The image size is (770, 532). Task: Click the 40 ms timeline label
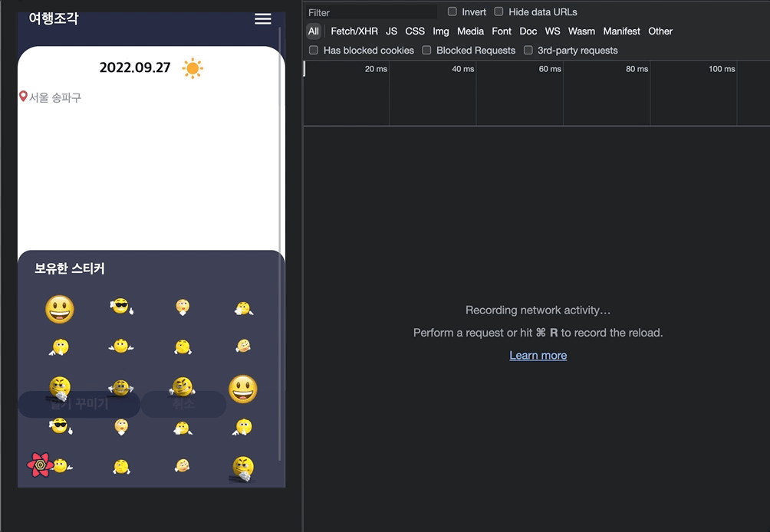(x=462, y=69)
